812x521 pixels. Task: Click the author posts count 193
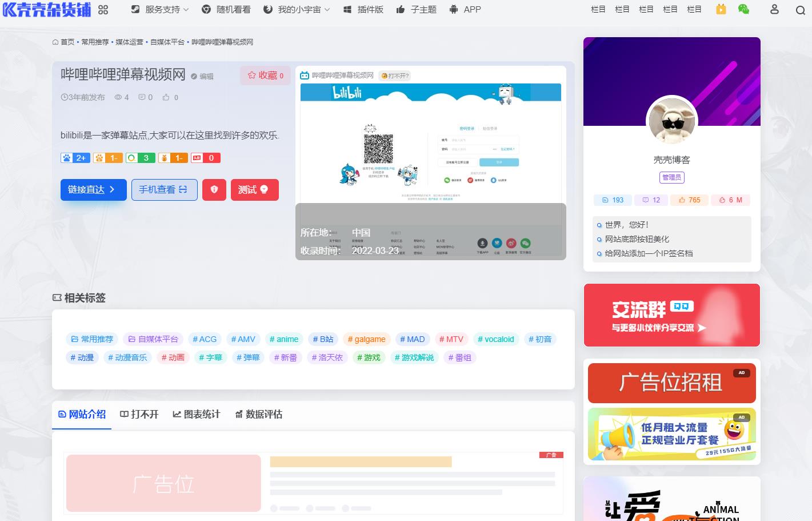(x=613, y=200)
